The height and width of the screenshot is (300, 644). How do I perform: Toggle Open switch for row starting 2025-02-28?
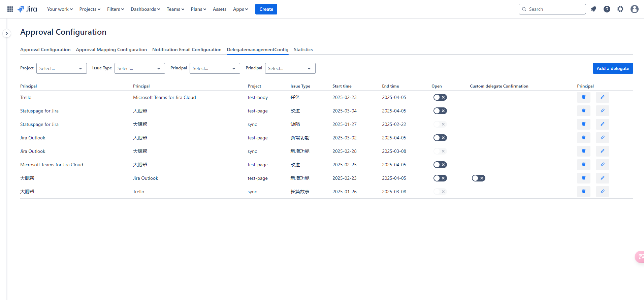click(440, 151)
